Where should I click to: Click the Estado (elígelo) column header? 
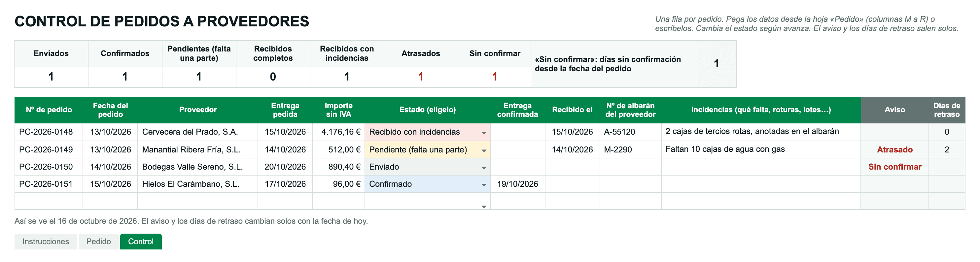(x=428, y=110)
